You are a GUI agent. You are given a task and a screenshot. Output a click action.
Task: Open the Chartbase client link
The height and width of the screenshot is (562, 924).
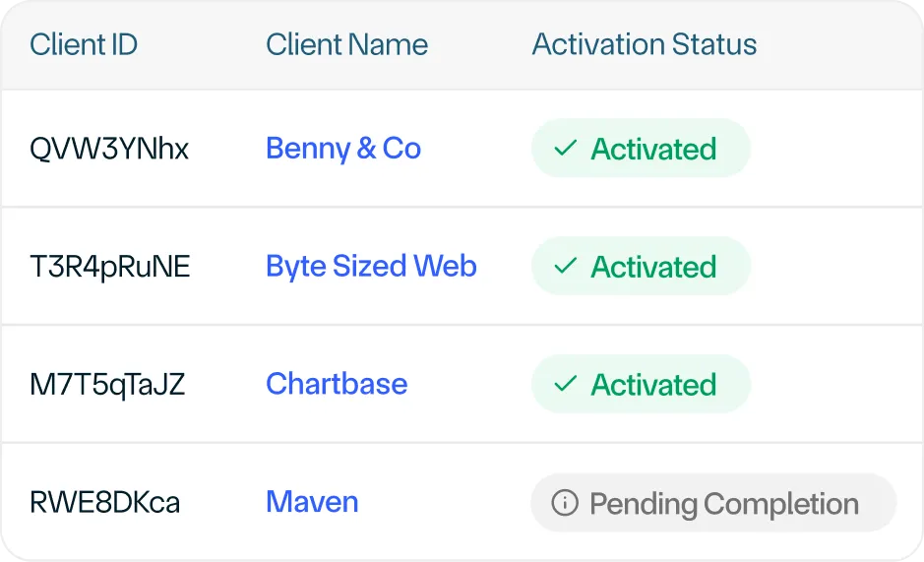pos(337,384)
